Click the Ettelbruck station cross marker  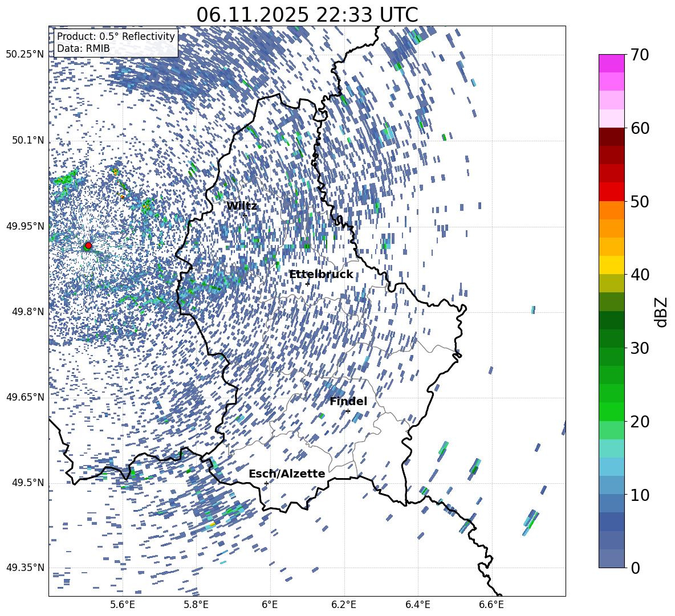point(307,283)
